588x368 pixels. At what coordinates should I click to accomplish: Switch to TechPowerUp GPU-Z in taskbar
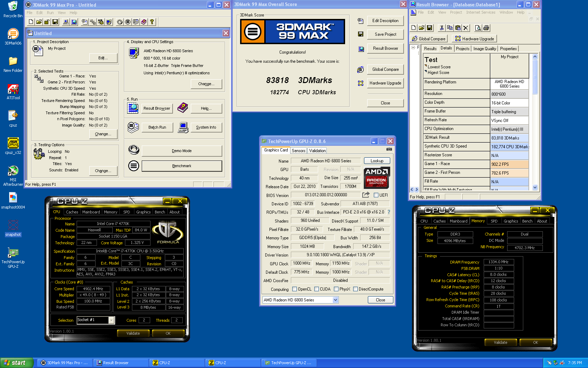click(289, 363)
